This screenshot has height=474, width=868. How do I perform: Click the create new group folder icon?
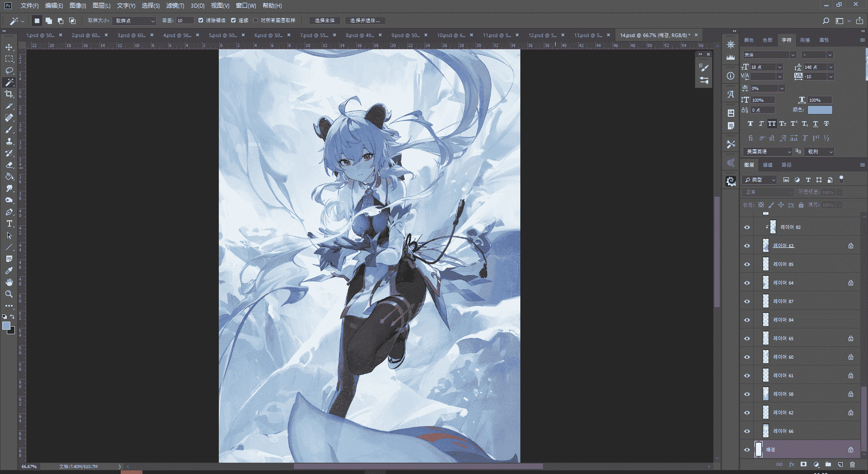[828, 464]
